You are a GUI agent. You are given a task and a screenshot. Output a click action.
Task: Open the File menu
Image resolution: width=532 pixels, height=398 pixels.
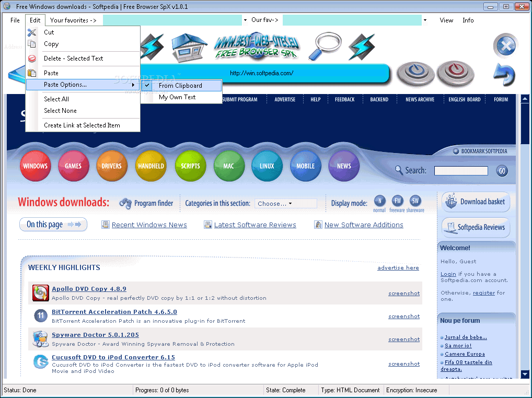pyautogui.click(x=15, y=20)
